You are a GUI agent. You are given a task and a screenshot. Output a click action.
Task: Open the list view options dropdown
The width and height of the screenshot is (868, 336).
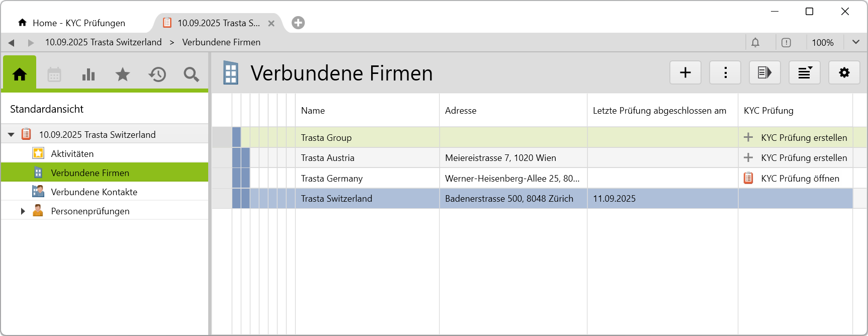coord(804,73)
